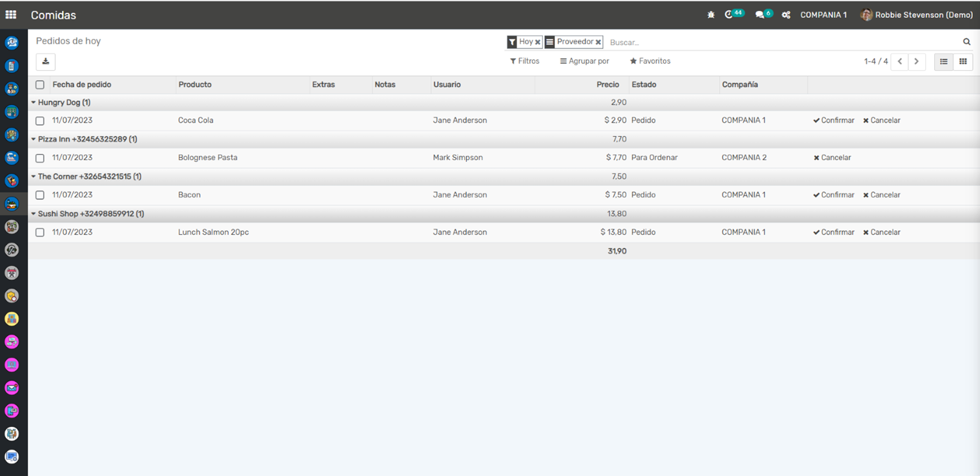Toggle the select-all header checkbox
The image size is (980, 476).
click(40, 84)
